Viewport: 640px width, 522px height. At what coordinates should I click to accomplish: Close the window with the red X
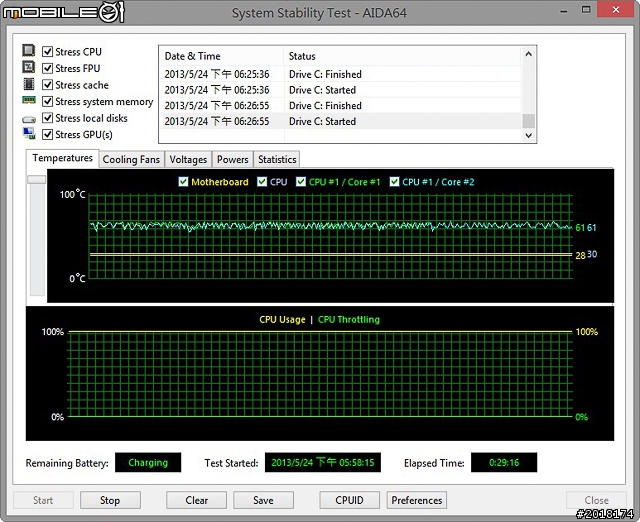point(616,9)
